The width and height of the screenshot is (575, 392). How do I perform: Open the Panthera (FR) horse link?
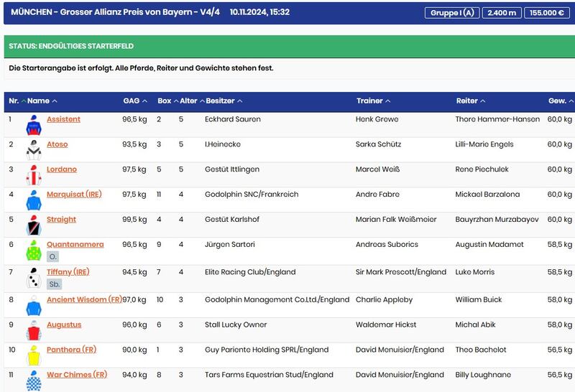click(x=71, y=350)
